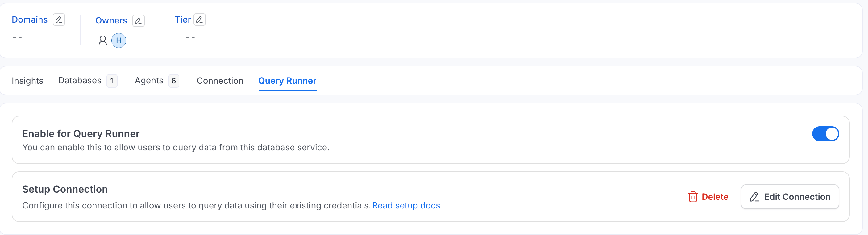Screen dimensions: 868x235
Task: Click the Owners label
Action: [x=111, y=21]
